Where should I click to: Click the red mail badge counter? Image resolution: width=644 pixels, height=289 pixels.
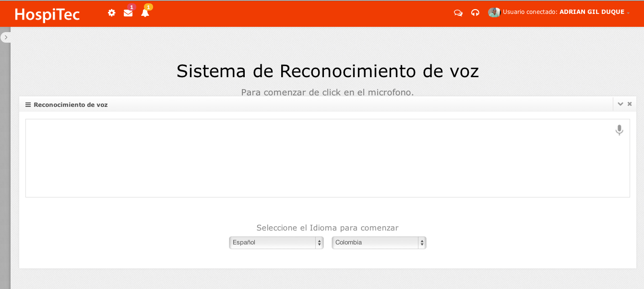pos(131,7)
